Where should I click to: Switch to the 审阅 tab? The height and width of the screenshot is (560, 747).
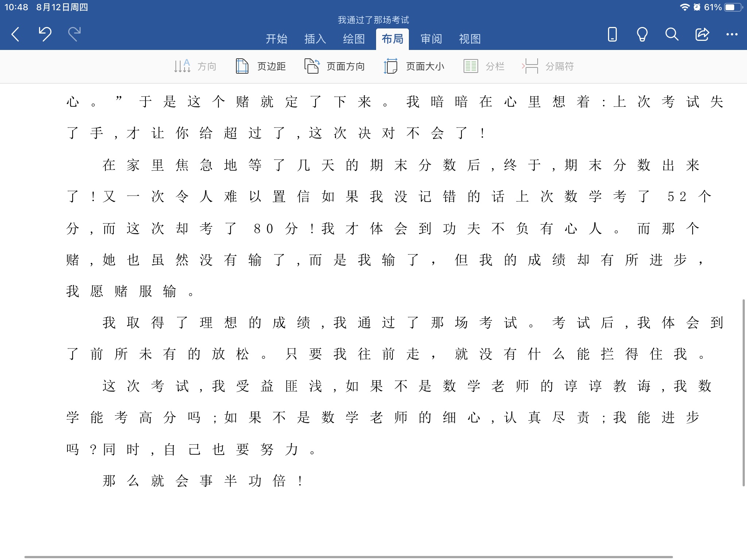[x=431, y=39]
